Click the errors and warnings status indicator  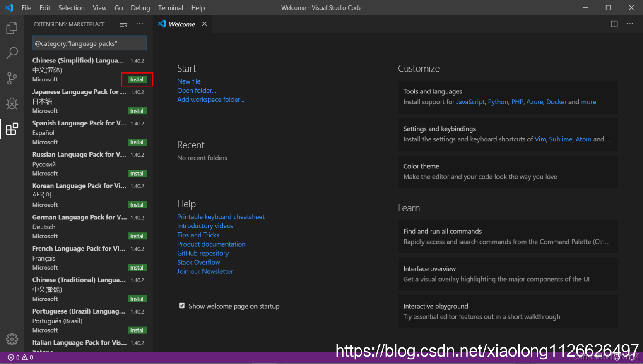click(x=21, y=357)
